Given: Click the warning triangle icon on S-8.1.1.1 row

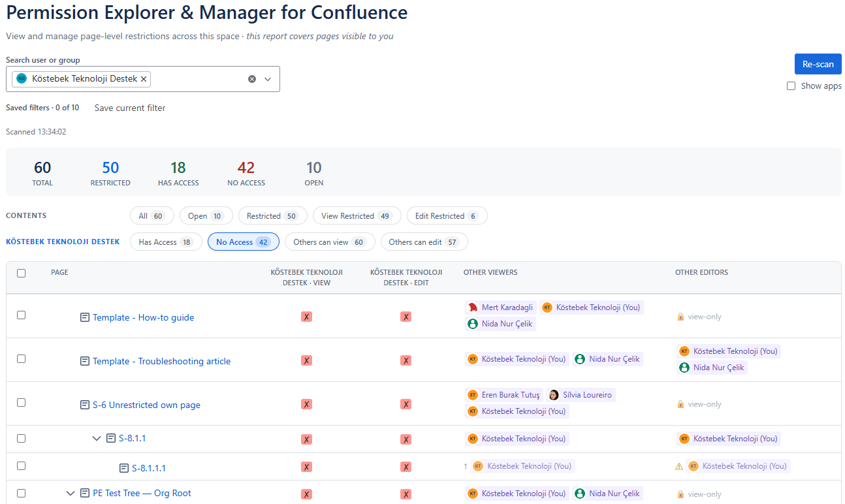Looking at the screenshot, I should click(x=679, y=466).
